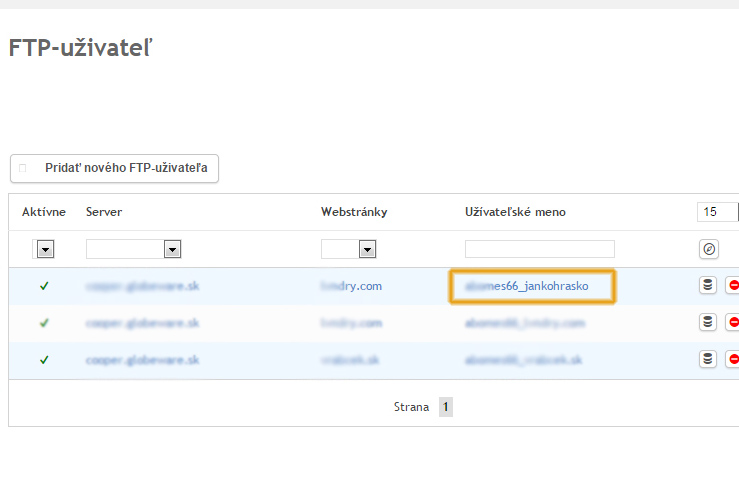Click the red delete icon in the third row
The width and height of the screenshot is (739, 500).
(x=732, y=359)
